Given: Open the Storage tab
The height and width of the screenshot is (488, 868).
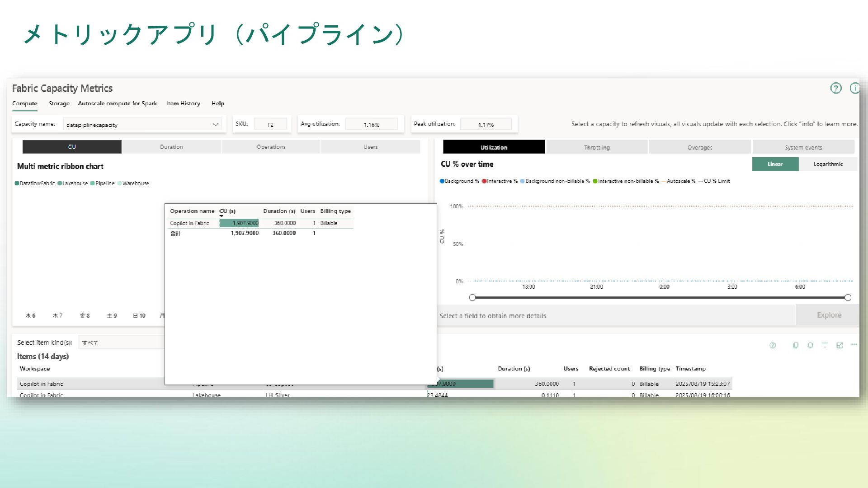Looking at the screenshot, I should point(59,103).
